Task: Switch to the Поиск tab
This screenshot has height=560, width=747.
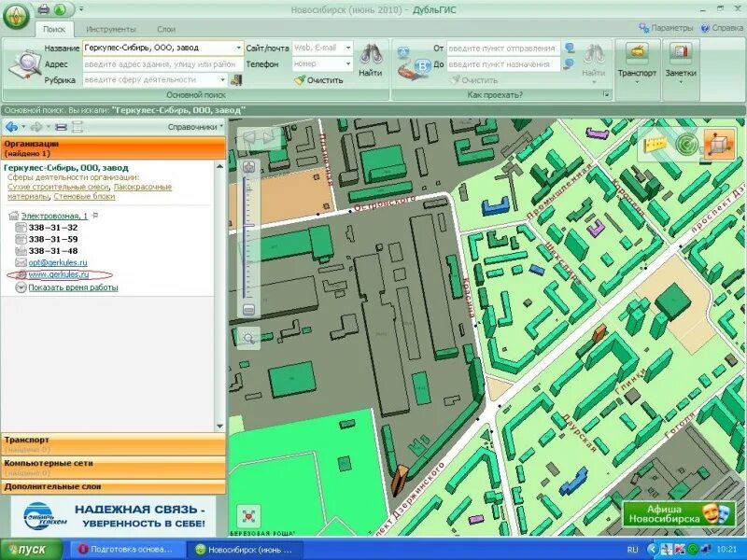Action: [54, 29]
